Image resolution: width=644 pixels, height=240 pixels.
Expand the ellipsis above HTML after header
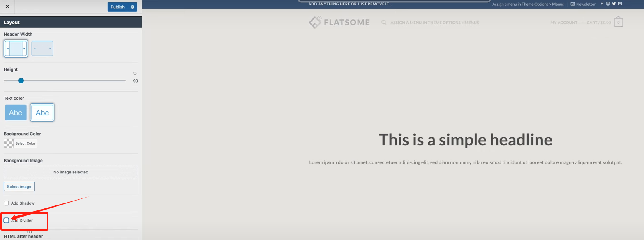(x=29, y=231)
